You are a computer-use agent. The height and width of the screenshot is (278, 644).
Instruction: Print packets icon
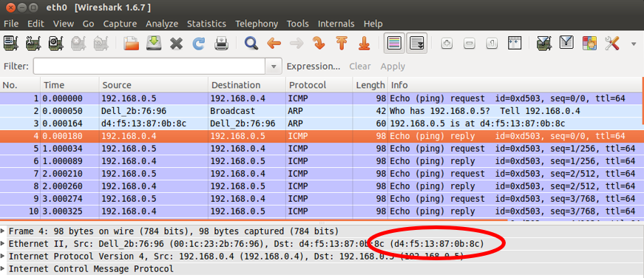[x=221, y=43]
